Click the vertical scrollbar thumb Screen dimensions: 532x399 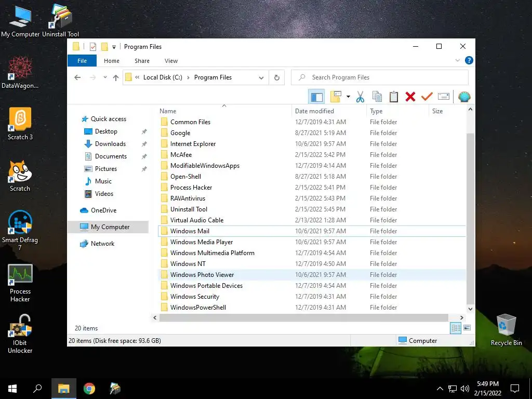click(x=470, y=219)
